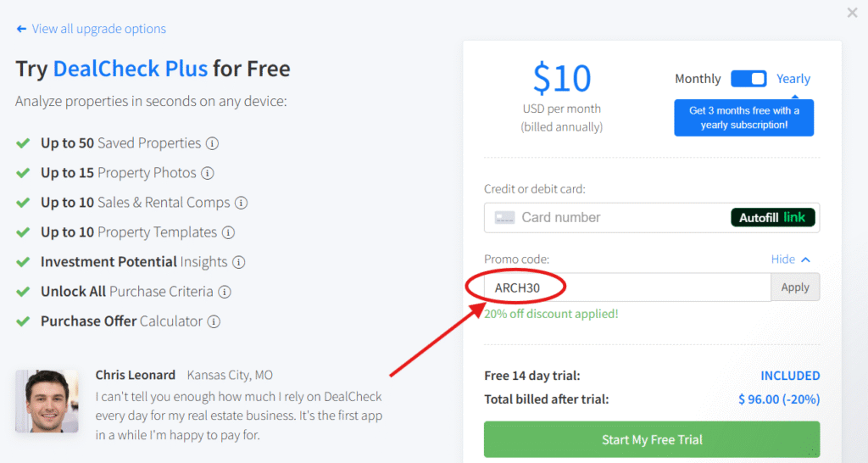Show info for Investment Potential Insights
Image resolution: width=868 pixels, height=463 pixels.
tap(239, 262)
